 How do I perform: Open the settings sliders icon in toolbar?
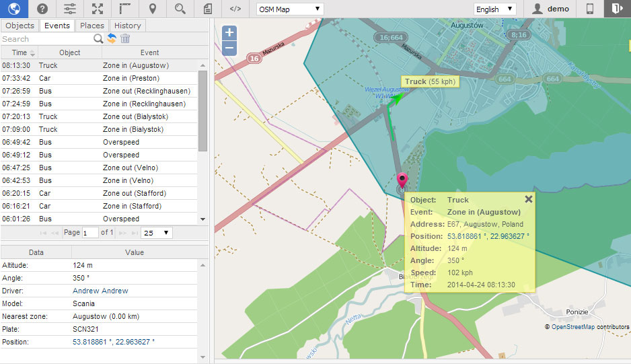70,9
